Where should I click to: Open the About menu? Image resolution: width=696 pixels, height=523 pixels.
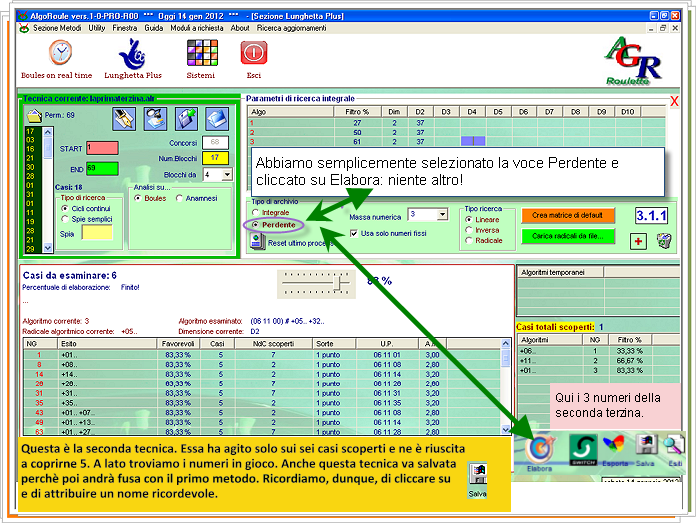click(x=240, y=28)
